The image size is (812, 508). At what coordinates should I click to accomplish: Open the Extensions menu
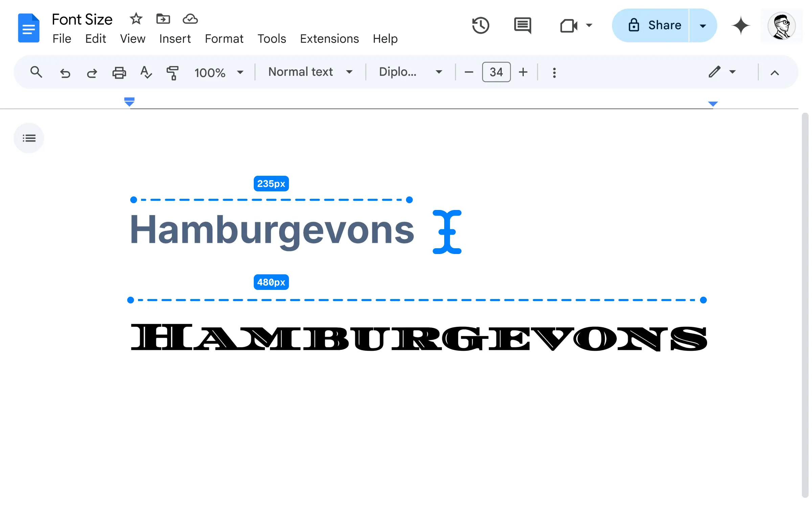pos(329,38)
